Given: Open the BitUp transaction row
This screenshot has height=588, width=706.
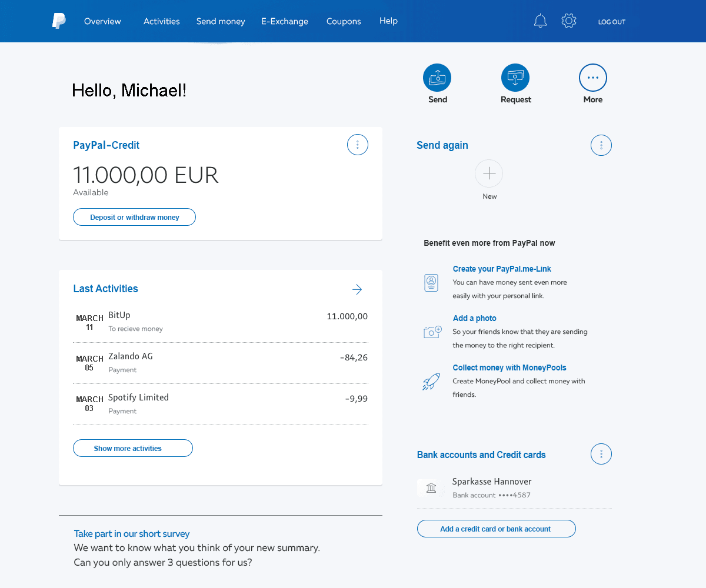Looking at the screenshot, I should [x=221, y=322].
